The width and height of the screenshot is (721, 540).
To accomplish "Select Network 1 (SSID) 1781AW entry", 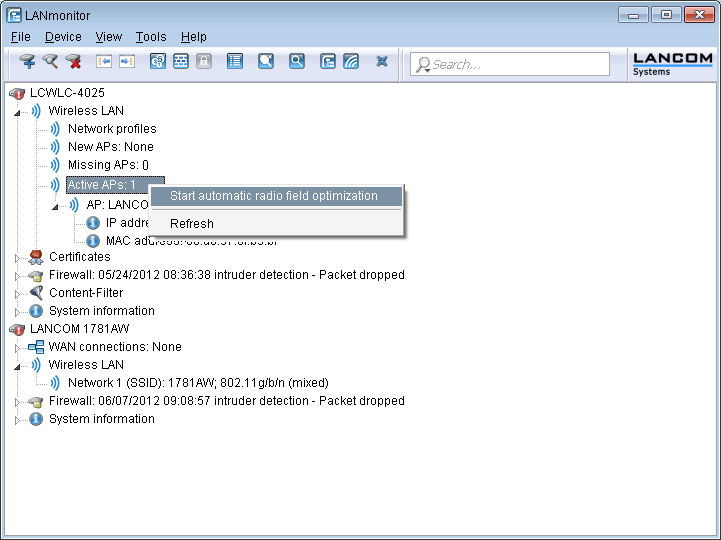I will coord(197,383).
